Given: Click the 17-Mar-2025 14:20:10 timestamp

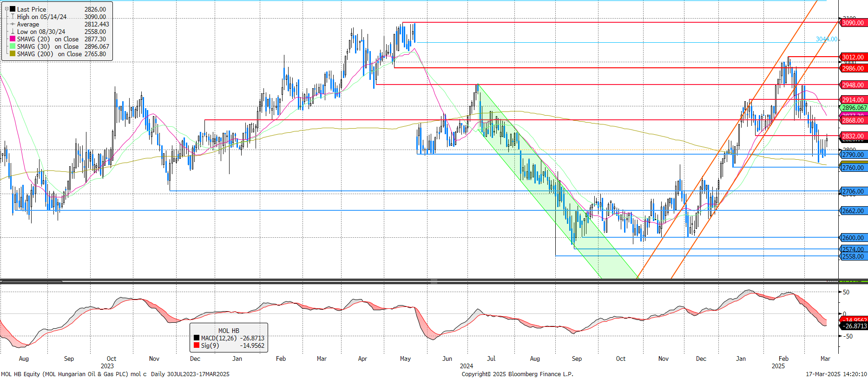Looking at the screenshot, I should pyautogui.click(x=836, y=374).
